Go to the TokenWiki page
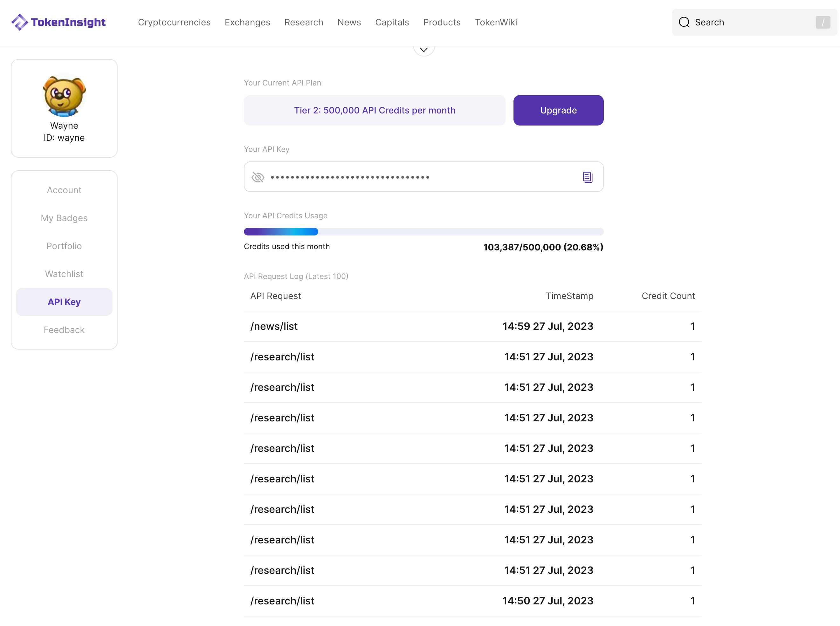Viewport: 840px width, 626px height. 496,22
